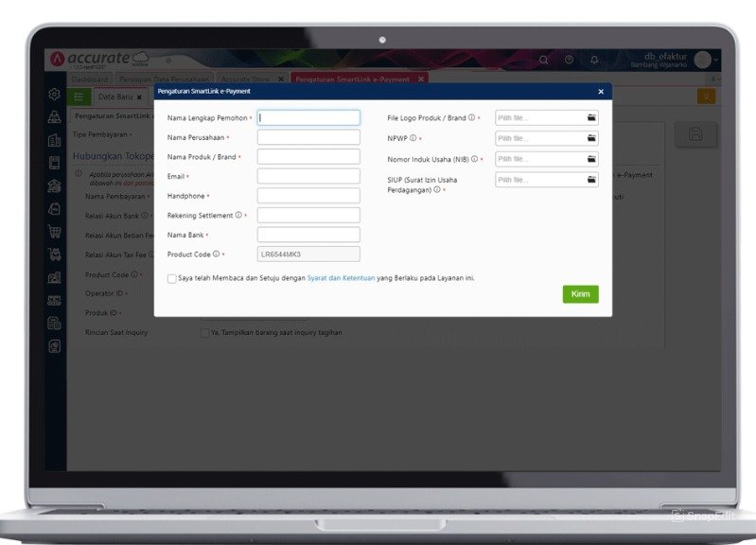This screenshot has width=756, height=545.
Task: Close the Accurate Store tab
Action: 281,79
